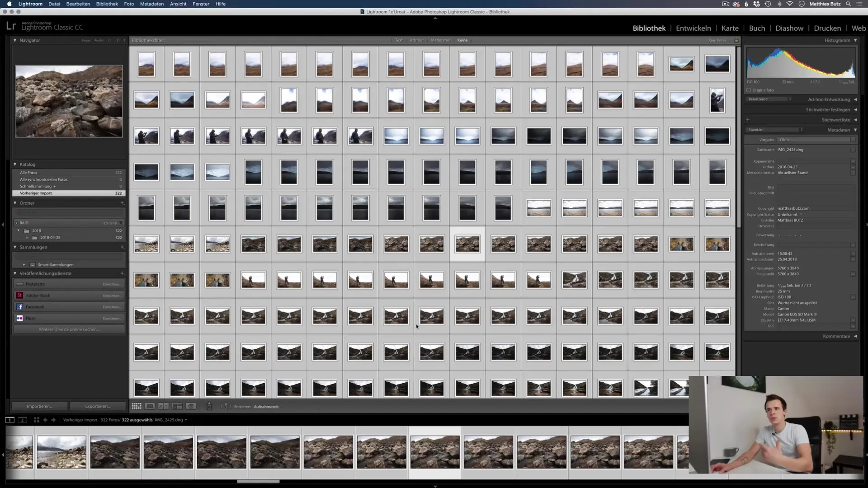The height and width of the screenshot is (488, 868).
Task: Open metadata Standard view dropdown
Action: tap(775, 130)
